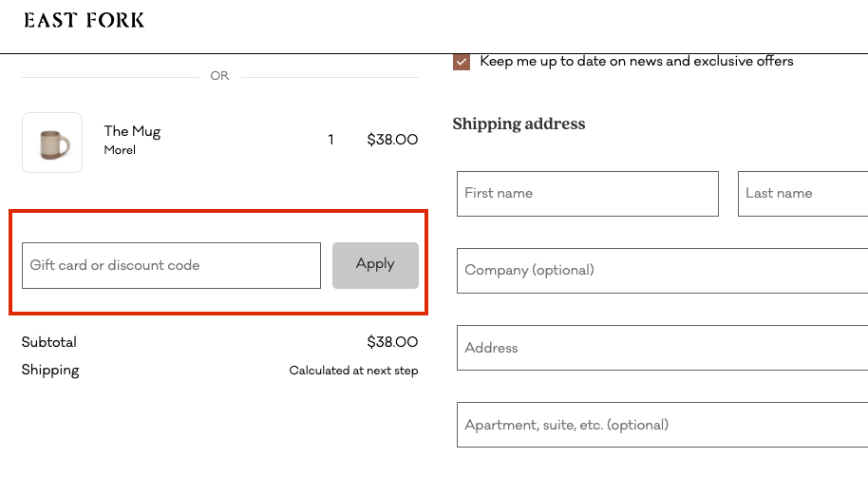Click the "Keep me up to date" label text
This screenshot has height=477, width=868.
[x=636, y=62]
